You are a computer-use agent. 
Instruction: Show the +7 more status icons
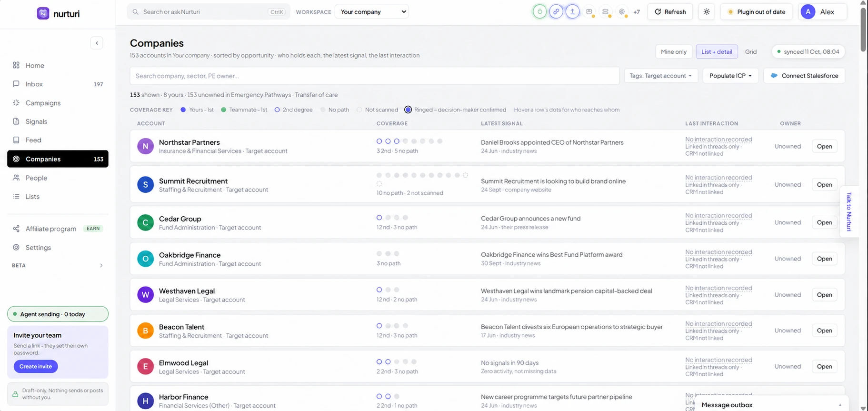(x=637, y=12)
